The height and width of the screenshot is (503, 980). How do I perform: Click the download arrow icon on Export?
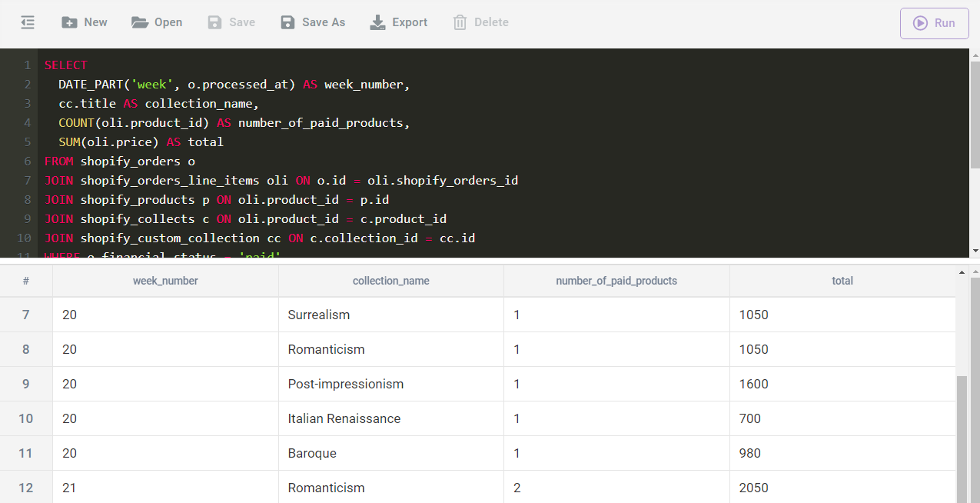[378, 22]
